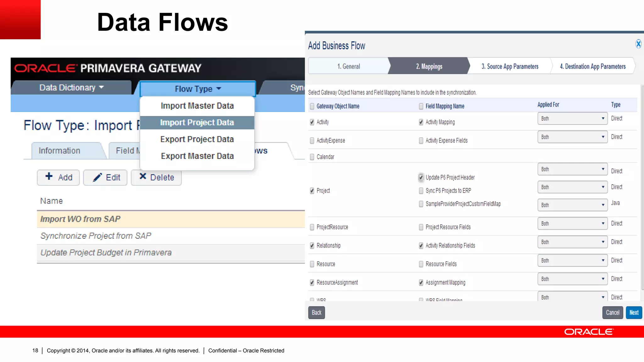Select the Import WO from SAP row
Image resolution: width=644 pixels, height=362 pixels.
click(x=171, y=219)
